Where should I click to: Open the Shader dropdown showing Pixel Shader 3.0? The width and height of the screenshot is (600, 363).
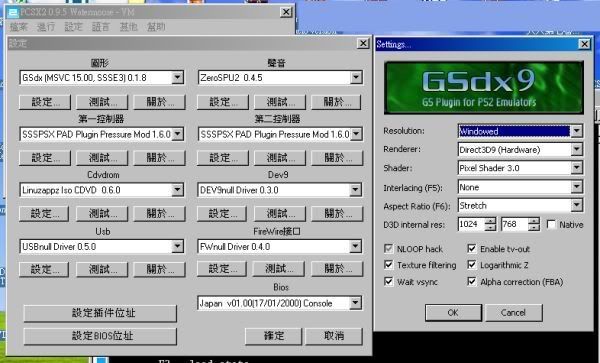click(x=577, y=168)
